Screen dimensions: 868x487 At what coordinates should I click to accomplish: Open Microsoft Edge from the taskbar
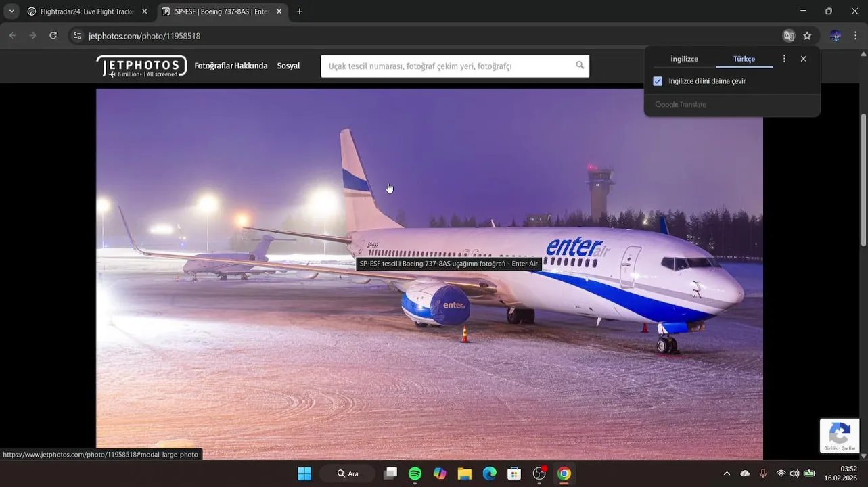(489, 473)
